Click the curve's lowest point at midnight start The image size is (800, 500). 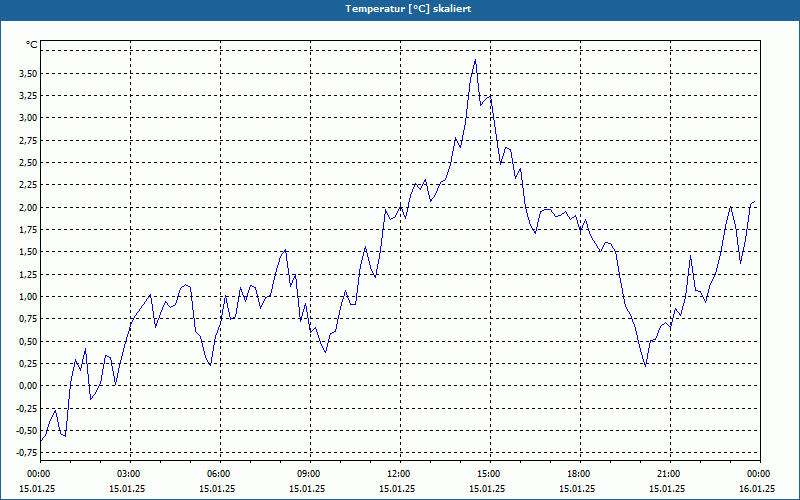(x=41, y=440)
